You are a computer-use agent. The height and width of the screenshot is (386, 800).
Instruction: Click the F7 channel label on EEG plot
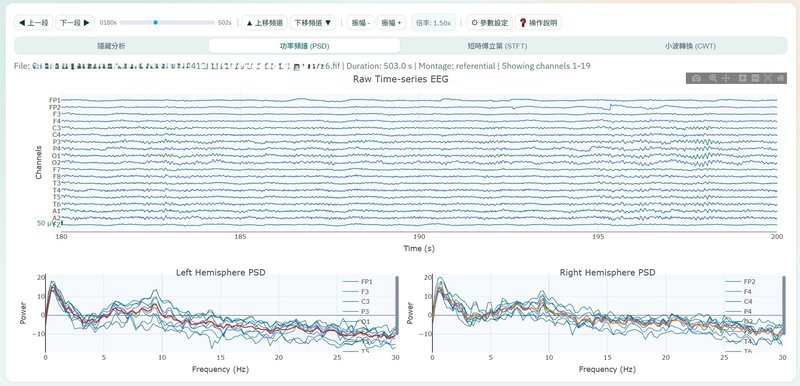click(56, 169)
